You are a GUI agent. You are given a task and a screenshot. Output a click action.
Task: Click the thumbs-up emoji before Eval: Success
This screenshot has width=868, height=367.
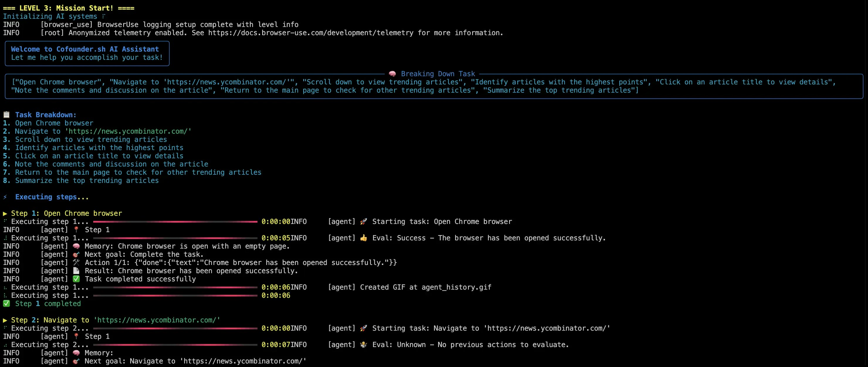point(363,238)
